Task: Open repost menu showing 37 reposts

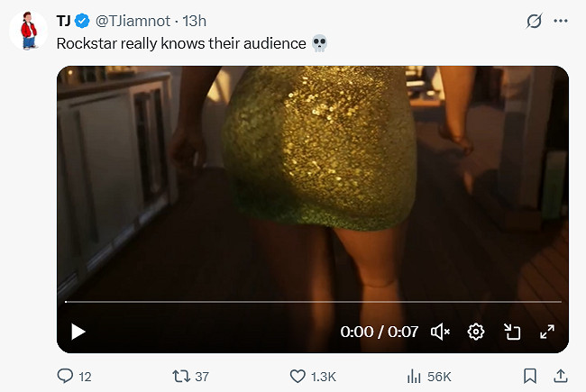Action: (x=179, y=376)
